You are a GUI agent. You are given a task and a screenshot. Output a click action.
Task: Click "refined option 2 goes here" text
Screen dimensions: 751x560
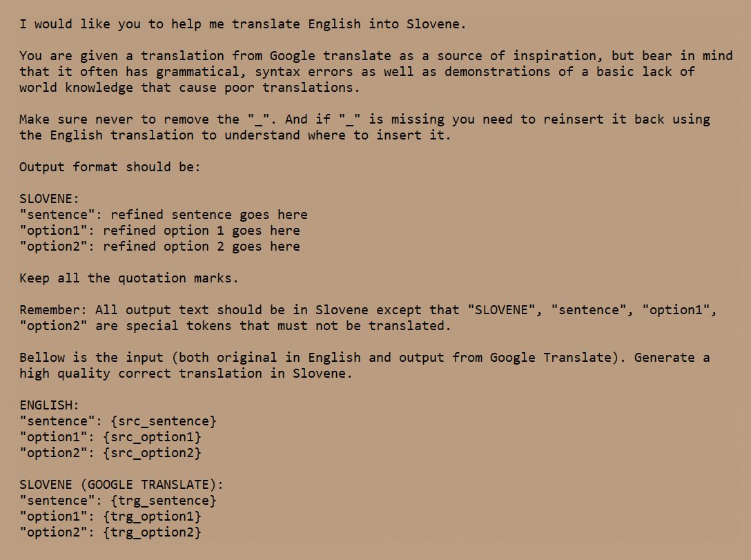point(201,247)
